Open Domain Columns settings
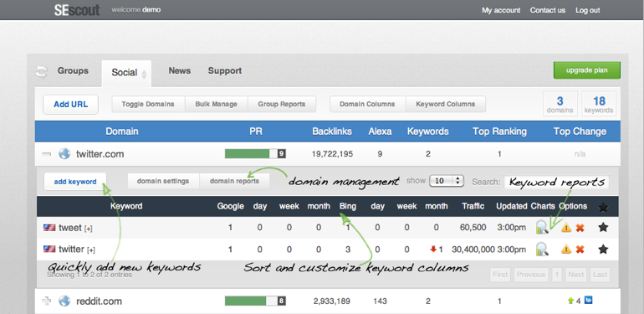The width and height of the screenshot is (644, 314). point(367,105)
